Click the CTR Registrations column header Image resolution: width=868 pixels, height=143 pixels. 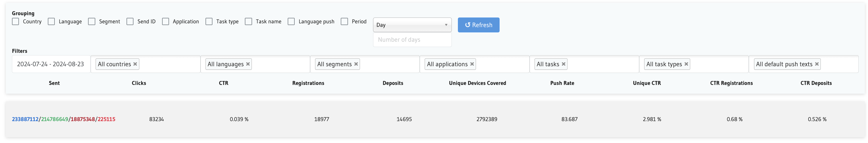pos(731,83)
